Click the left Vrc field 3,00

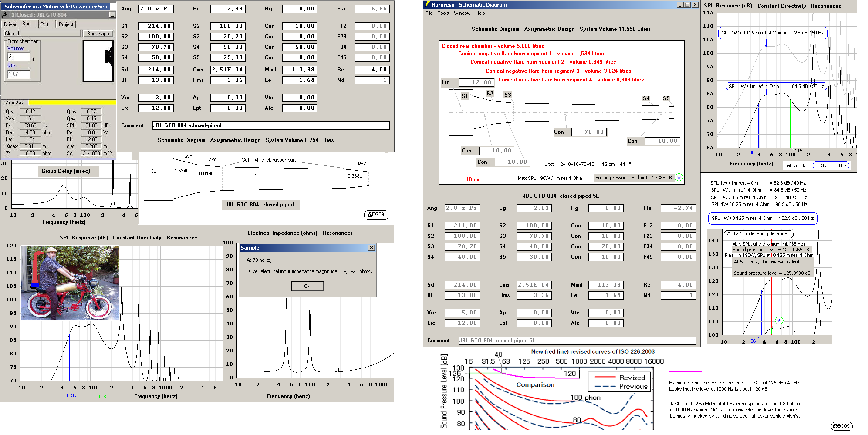(156, 98)
